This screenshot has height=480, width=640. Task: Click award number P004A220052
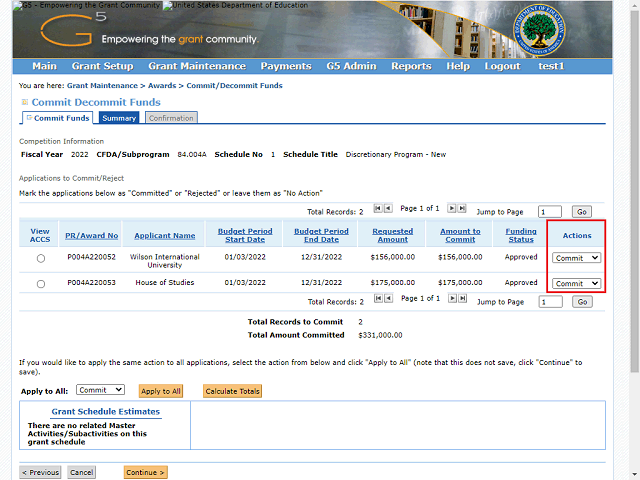[x=91, y=257]
